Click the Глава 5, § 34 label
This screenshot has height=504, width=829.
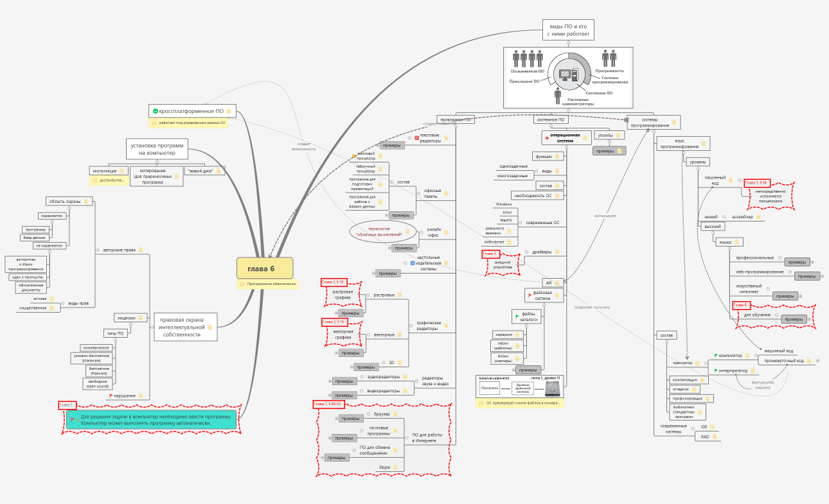point(756,183)
